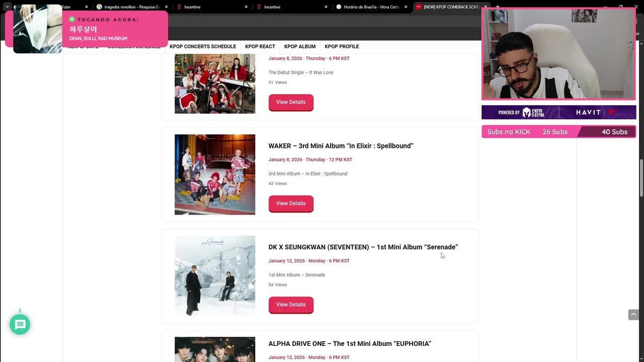Click the DK X SEUNGKWAN January 12 date text

[309, 261]
